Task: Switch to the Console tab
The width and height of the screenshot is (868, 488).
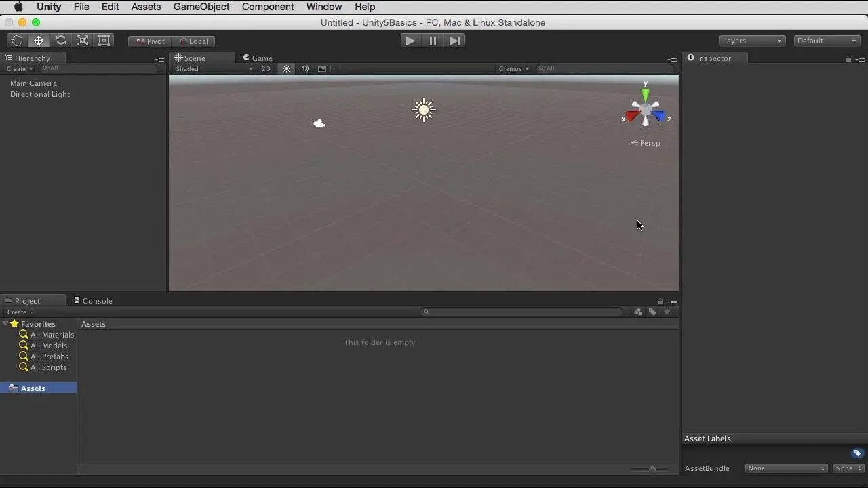Action: tap(93, 301)
